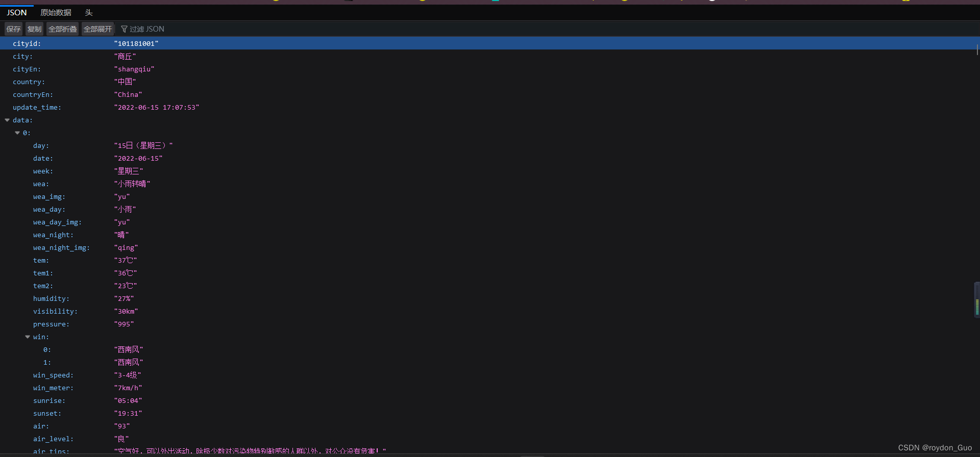This screenshot has height=457, width=980.
Task: Click the value "19:31"
Action: tap(128, 413)
